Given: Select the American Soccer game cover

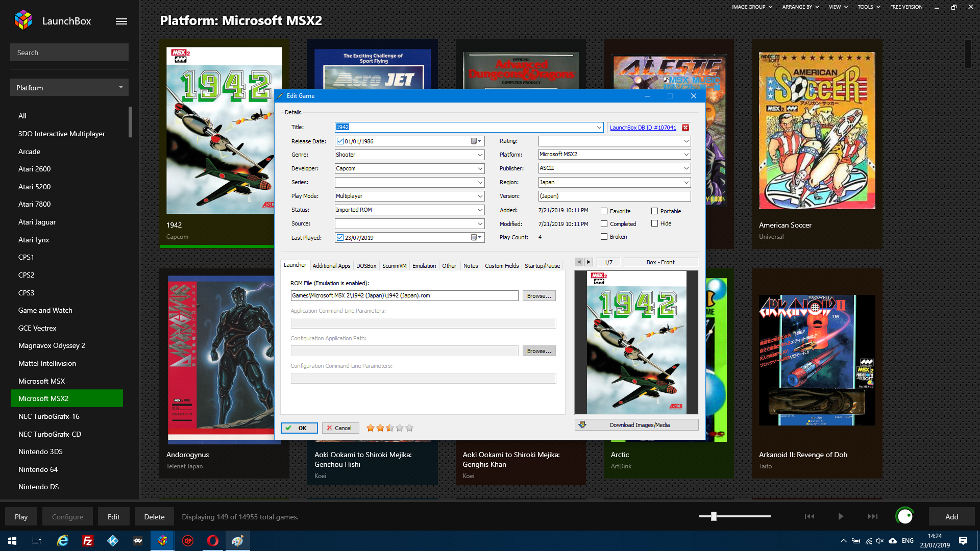Looking at the screenshot, I should click(817, 131).
